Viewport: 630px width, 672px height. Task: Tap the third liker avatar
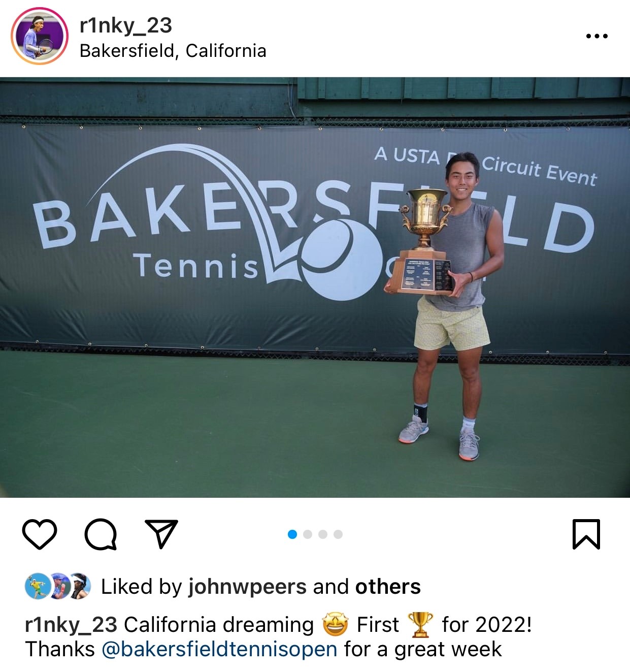(x=79, y=586)
